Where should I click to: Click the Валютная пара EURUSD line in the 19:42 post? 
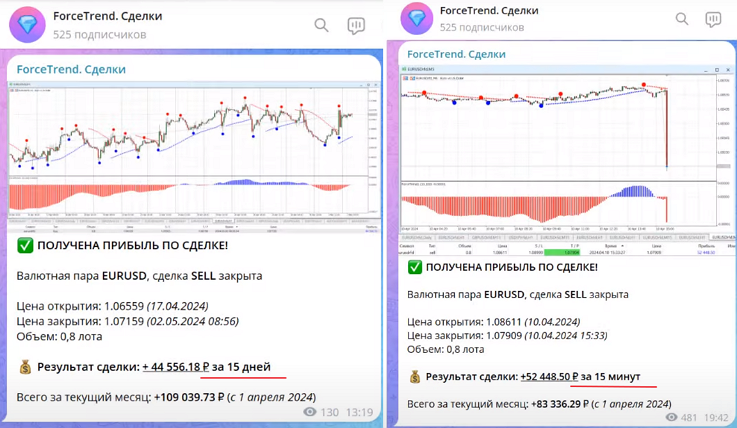[517, 295]
